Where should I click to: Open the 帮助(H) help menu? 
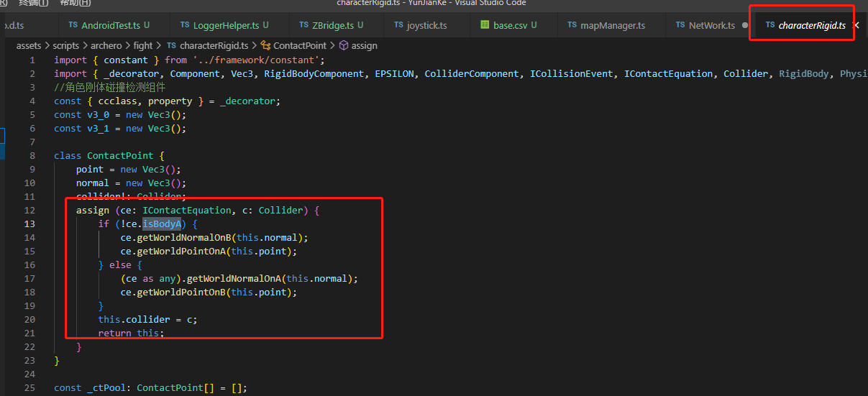(75, 3)
